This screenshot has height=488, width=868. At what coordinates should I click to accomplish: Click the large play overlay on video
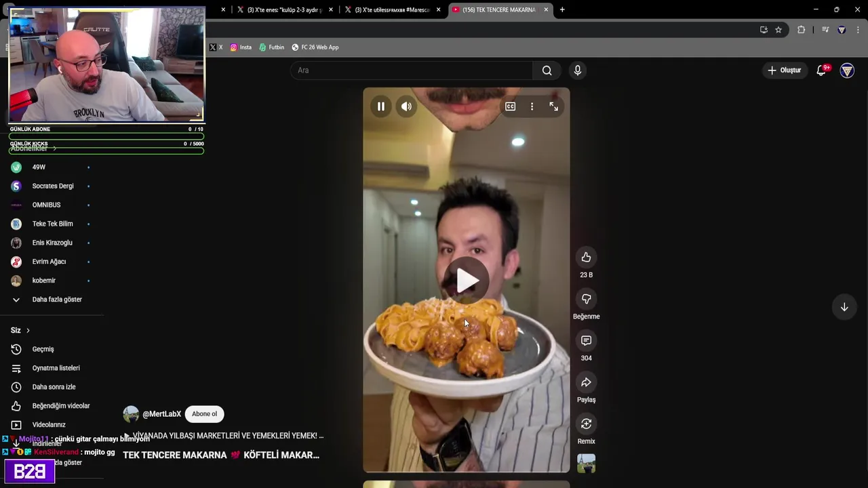tap(467, 280)
